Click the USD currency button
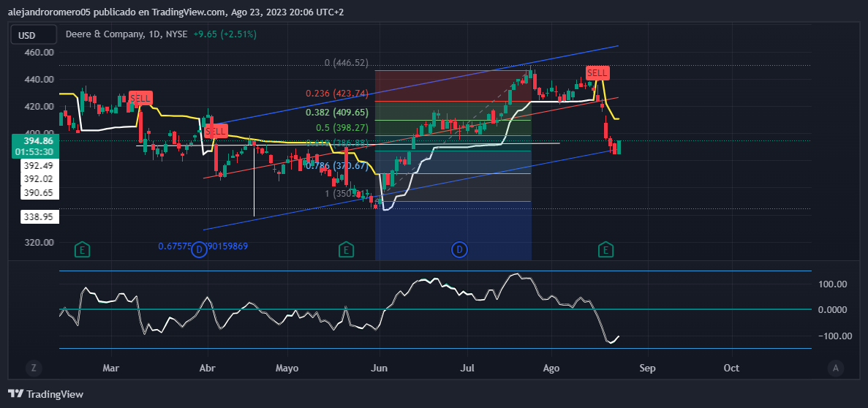This screenshot has width=868, height=408. (x=33, y=35)
